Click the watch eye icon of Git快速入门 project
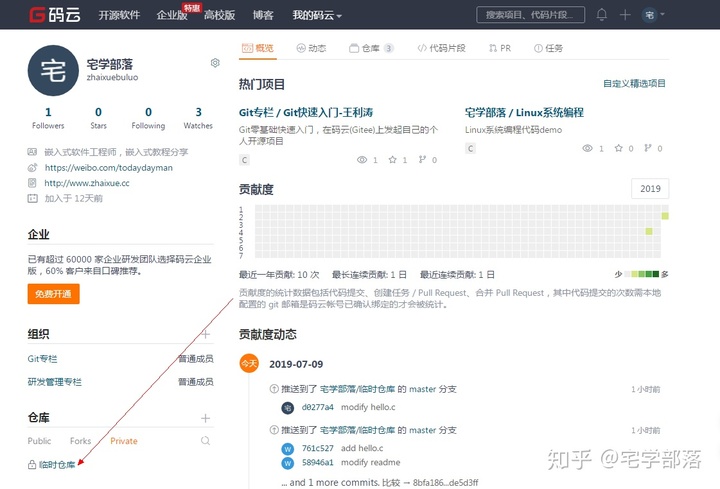Viewport: 720px width, 489px height. [362, 160]
